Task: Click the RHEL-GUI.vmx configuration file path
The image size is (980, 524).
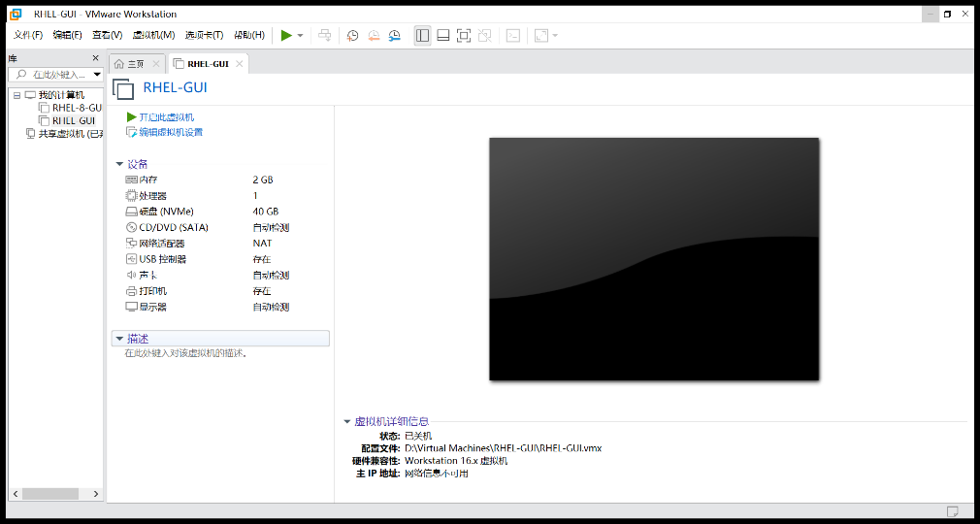Action: click(504, 448)
